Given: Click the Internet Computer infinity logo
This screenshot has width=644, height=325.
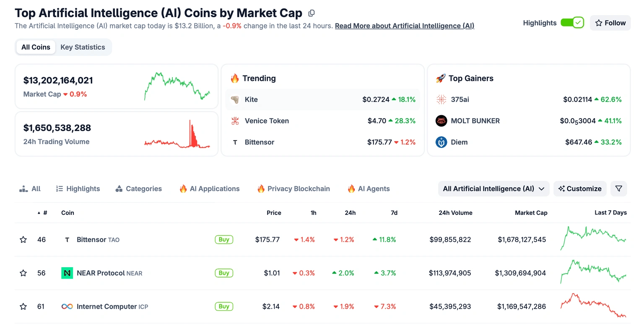Looking at the screenshot, I should coord(67,307).
